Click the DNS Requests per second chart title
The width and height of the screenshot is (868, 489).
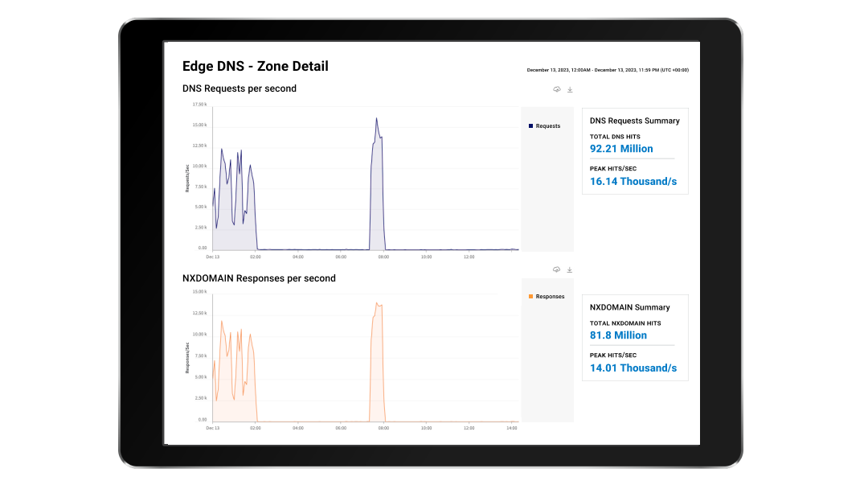[240, 88]
